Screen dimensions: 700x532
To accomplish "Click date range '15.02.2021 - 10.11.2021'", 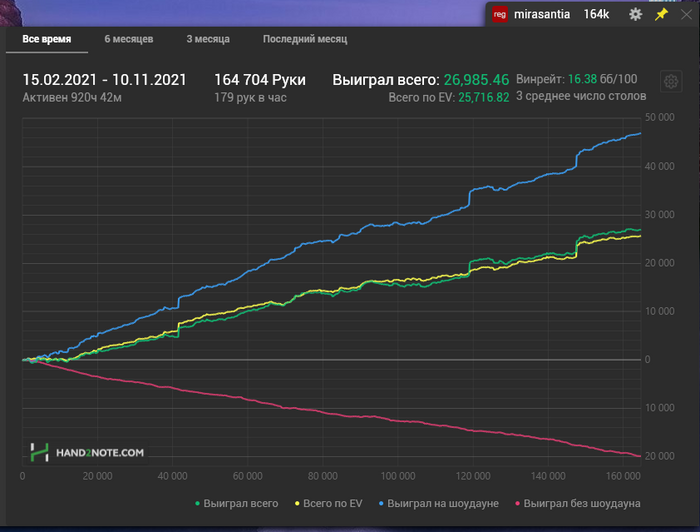I will (x=104, y=80).
